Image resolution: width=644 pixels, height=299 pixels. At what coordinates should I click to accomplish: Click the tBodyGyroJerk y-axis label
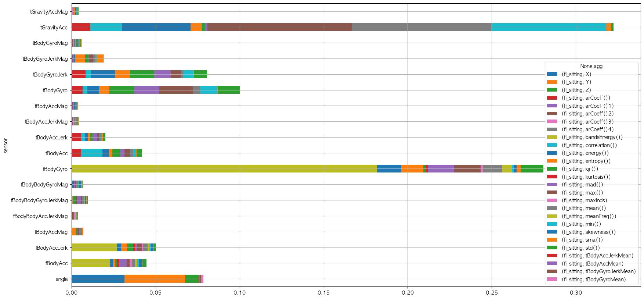coord(50,75)
